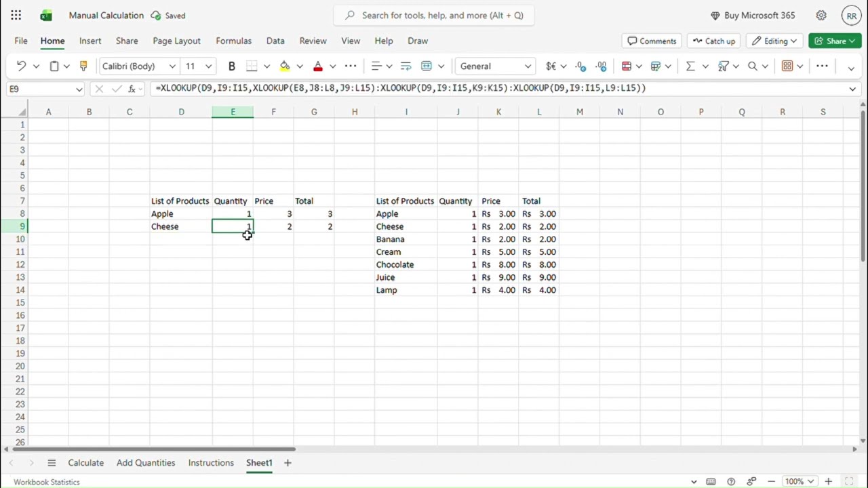Expand the Undo options arrow
868x488 pixels.
36,66
